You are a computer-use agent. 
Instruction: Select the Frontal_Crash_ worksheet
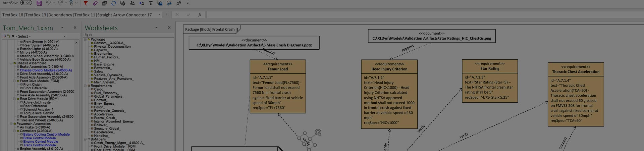105,118
